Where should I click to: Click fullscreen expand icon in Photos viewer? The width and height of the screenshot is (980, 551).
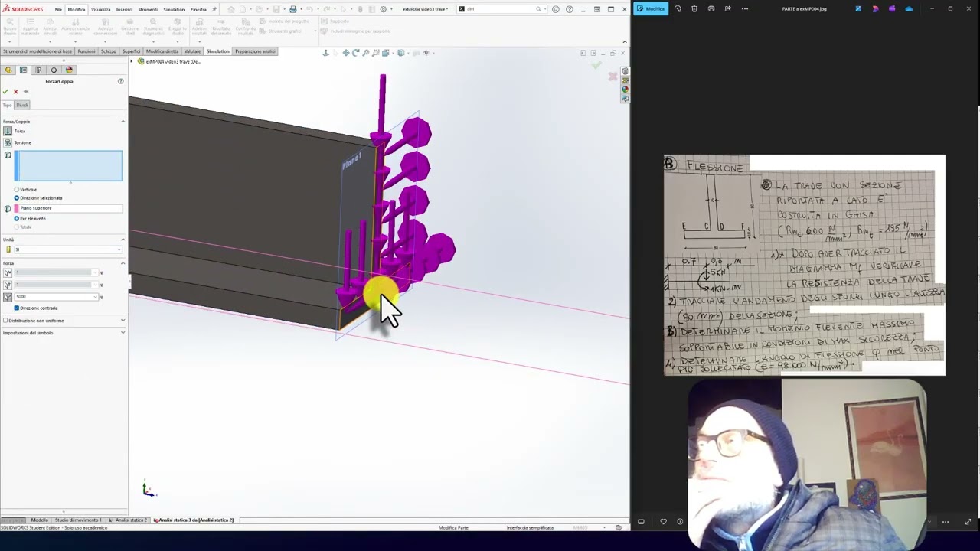click(968, 522)
